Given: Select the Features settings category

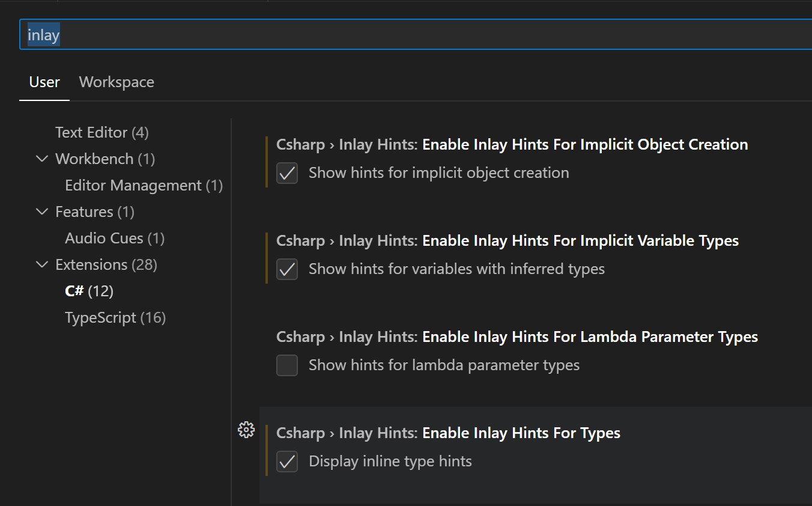Looking at the screenshot, I should pos(84,211).
